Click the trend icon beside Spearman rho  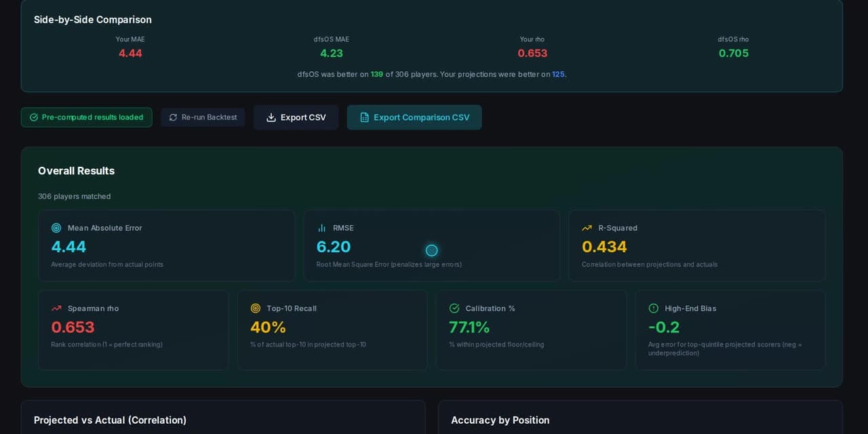tap(56, 308)
